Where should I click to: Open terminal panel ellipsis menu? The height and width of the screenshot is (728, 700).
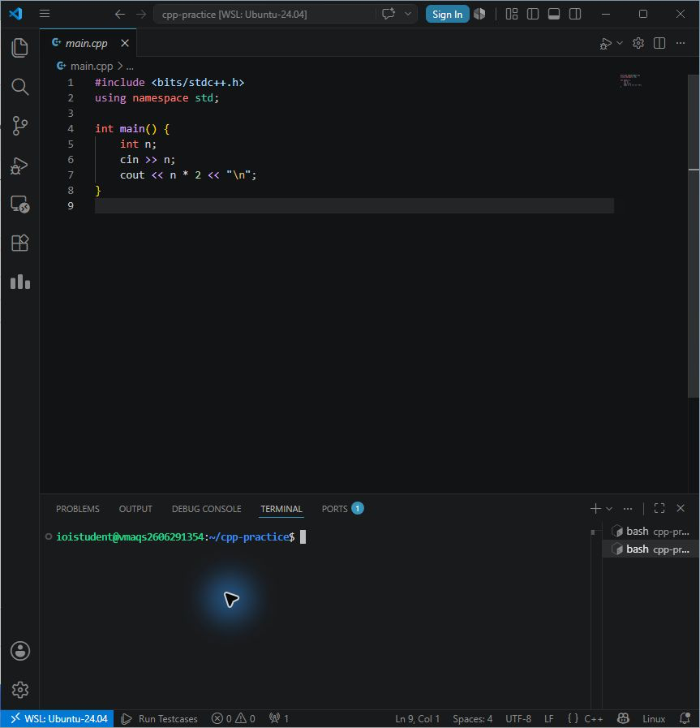(628, 509)
